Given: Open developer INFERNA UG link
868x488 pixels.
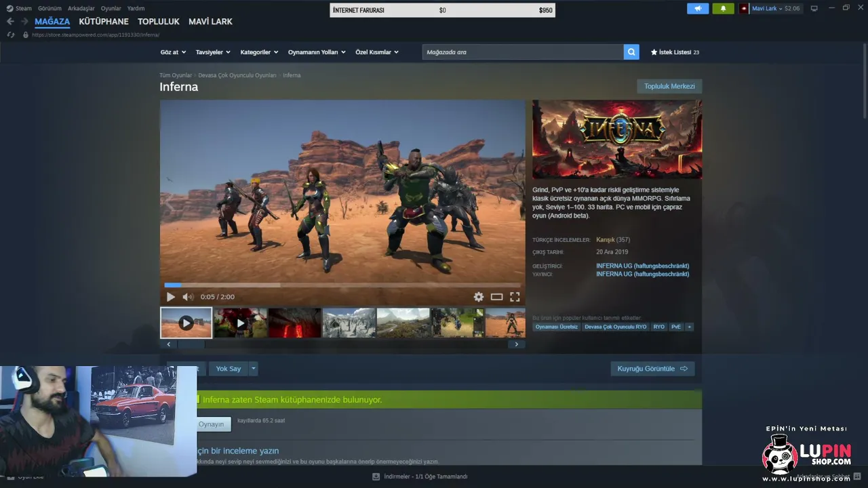Looking at the screenshot, I should [x=642, y=266].
